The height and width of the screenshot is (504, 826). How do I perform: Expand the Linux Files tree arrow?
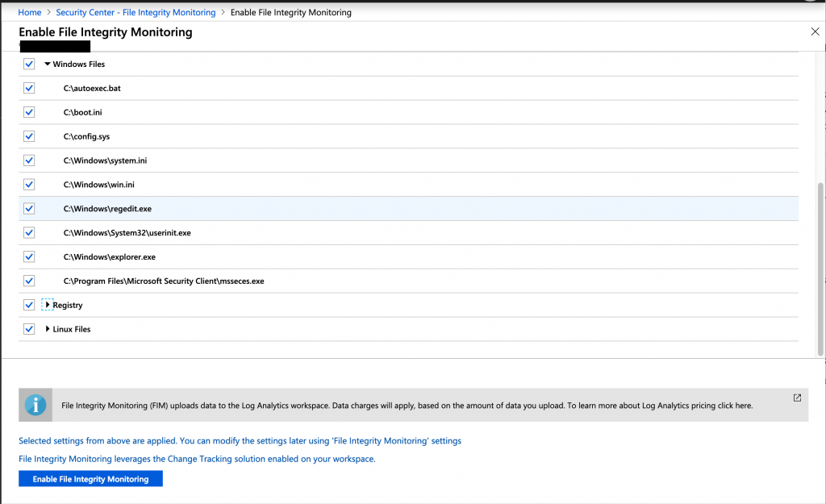tap(48, 329)
